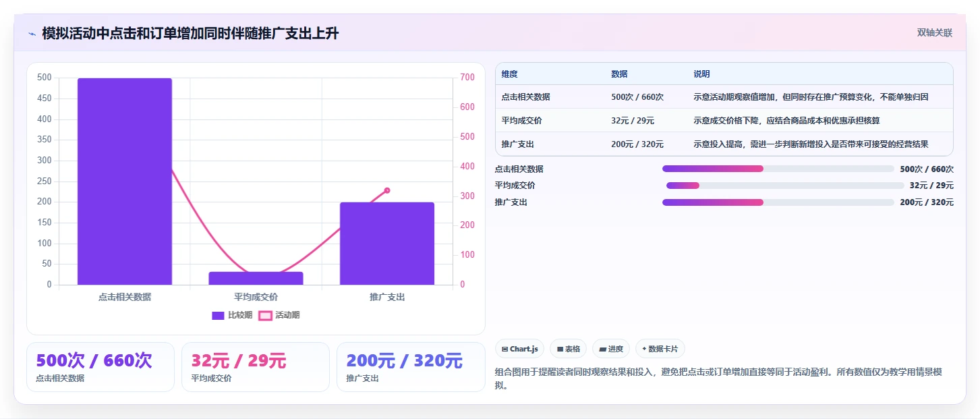Open the 32元 / 29元 data card
Image resolution: width=980 pixels, height=419 pixels.
pyautogui.click(x=256, y=367)
